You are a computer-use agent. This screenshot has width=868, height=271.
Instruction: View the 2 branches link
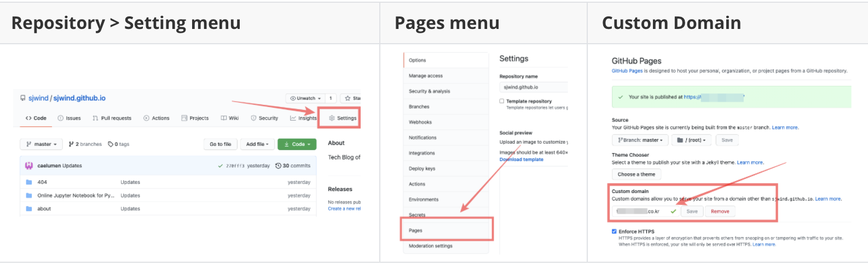[85, 144]
